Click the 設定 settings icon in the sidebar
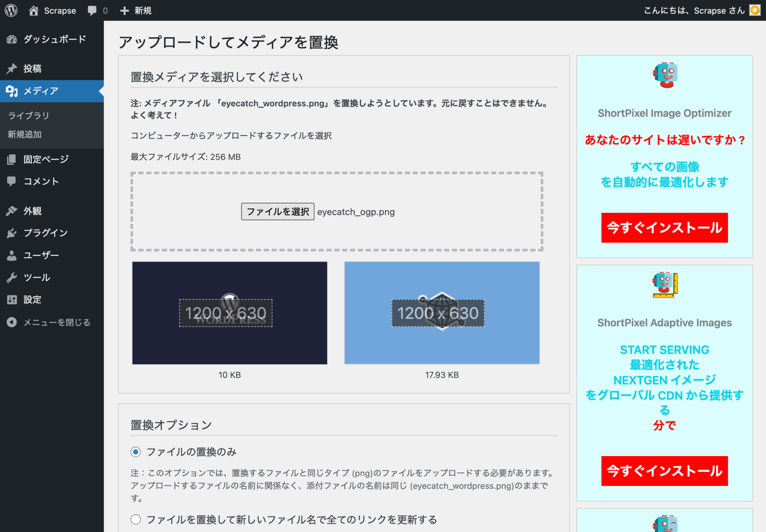Image resolution: width=766 pixels, height=532 pixels. [12, 299]
